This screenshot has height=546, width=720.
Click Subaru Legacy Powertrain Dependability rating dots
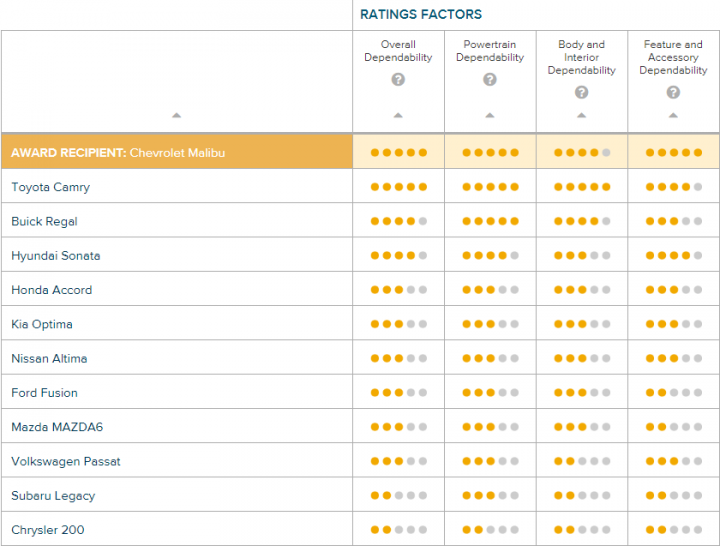click(490, 495)
